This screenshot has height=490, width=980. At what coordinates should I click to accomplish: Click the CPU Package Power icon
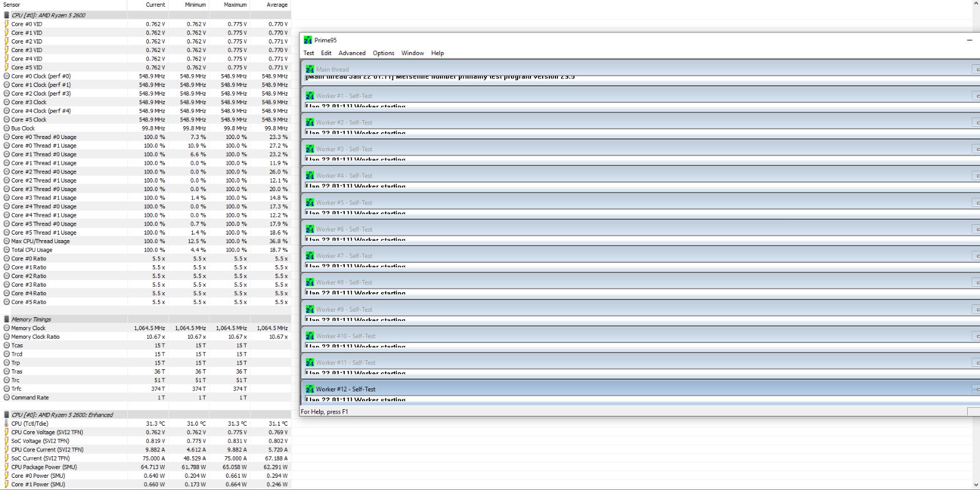click(x=7, y=467)
